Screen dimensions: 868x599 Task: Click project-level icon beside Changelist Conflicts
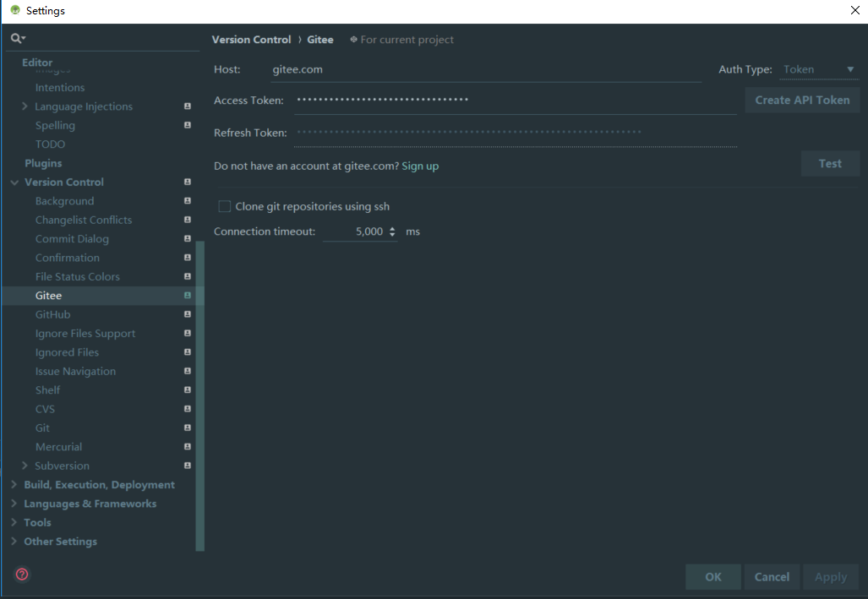188,220
